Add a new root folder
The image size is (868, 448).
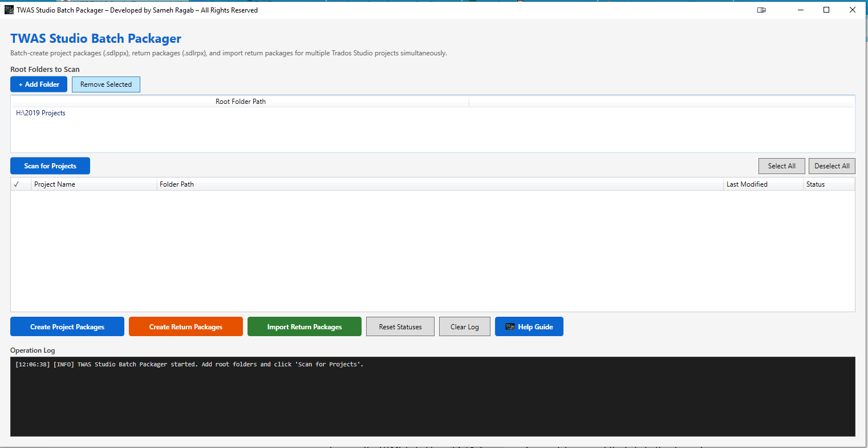38,84
